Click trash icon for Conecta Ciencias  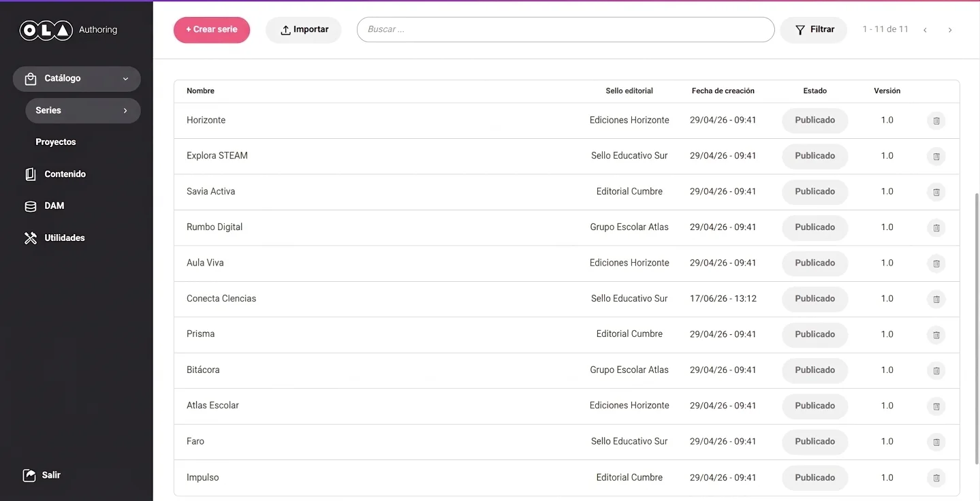click(x=936, y=300)
